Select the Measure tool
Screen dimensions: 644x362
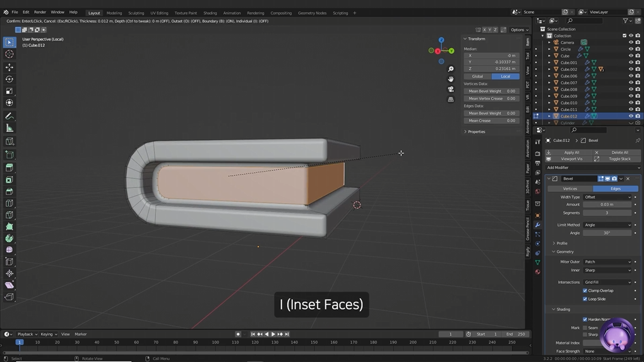9,129
